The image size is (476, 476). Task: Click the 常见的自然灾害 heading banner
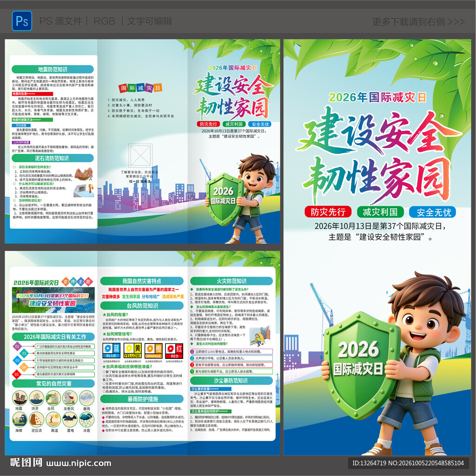click(53, 383)
